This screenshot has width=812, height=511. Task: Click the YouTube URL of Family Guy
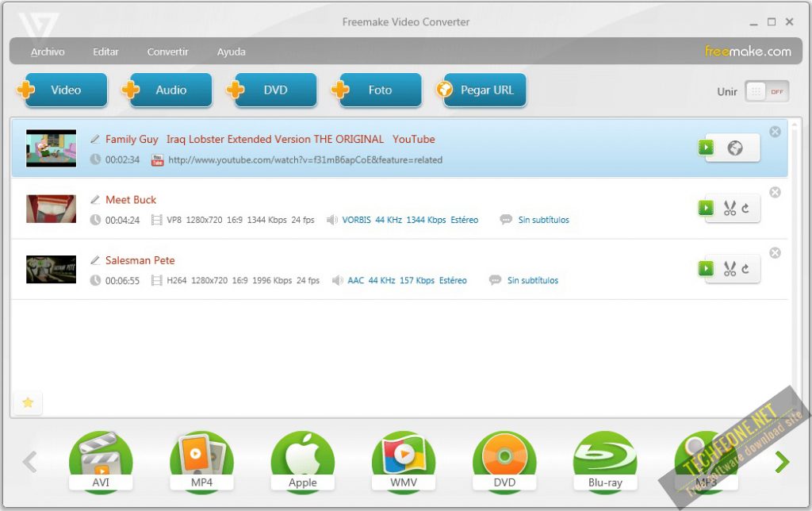305,160
